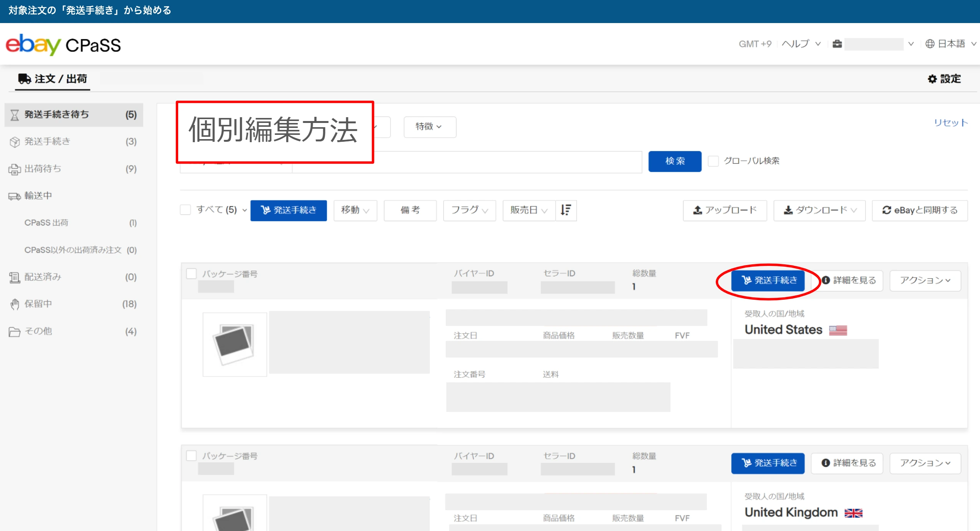Select the 発送手続き (3) sidebar item

[74, 142]
